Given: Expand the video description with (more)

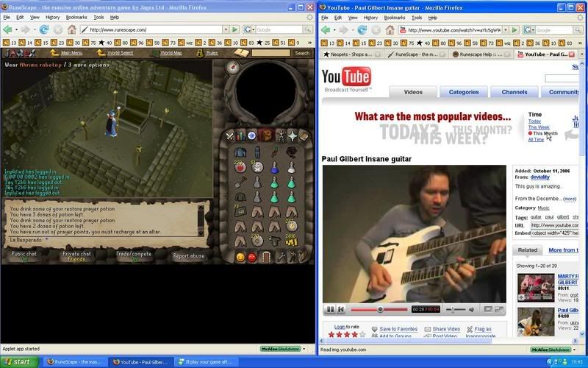Looking at the screenshot, I should (x=569, y=199).
